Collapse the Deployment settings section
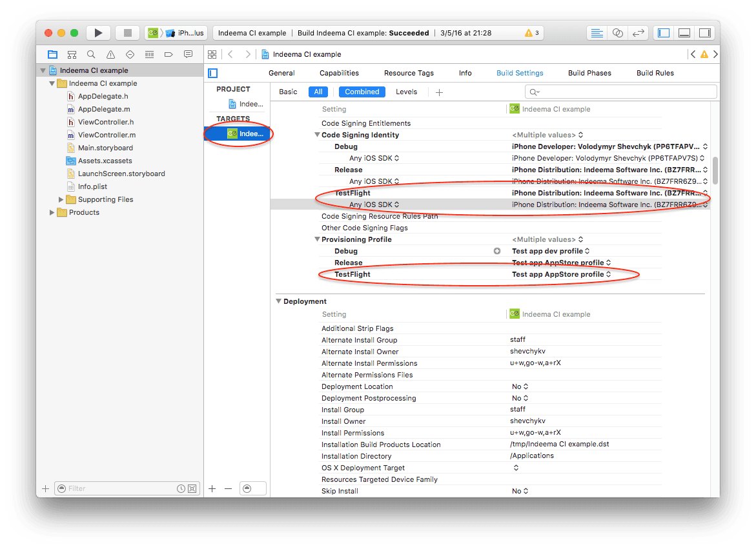This screenshot has height=549, width=756. [x=279, y=301]
